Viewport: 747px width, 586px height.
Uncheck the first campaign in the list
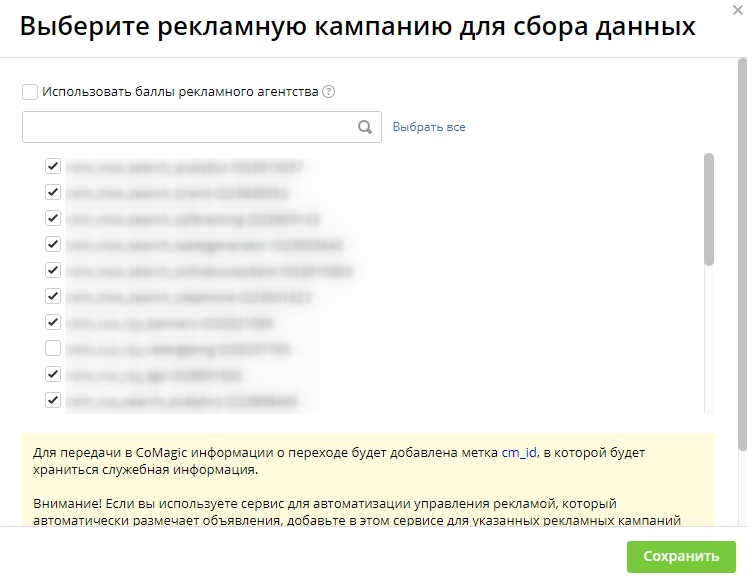pyautogui.click(x=53, y=166)
